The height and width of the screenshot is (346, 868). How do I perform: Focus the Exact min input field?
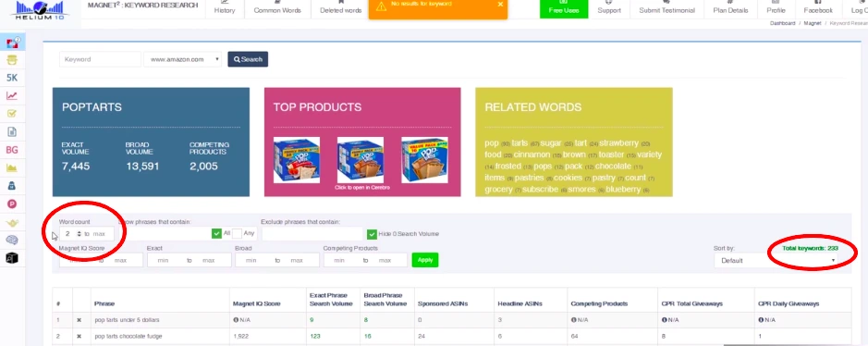point(164,260)
